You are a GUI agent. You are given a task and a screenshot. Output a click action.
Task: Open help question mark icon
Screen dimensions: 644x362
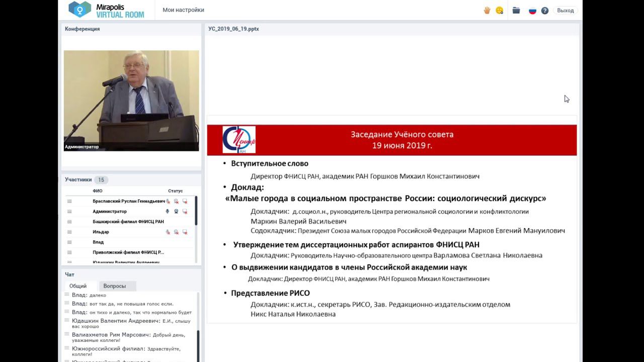(x=545, y=11)
